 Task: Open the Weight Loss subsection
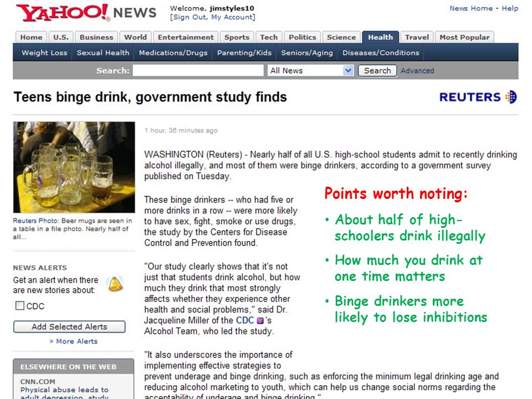click(44, 53)
